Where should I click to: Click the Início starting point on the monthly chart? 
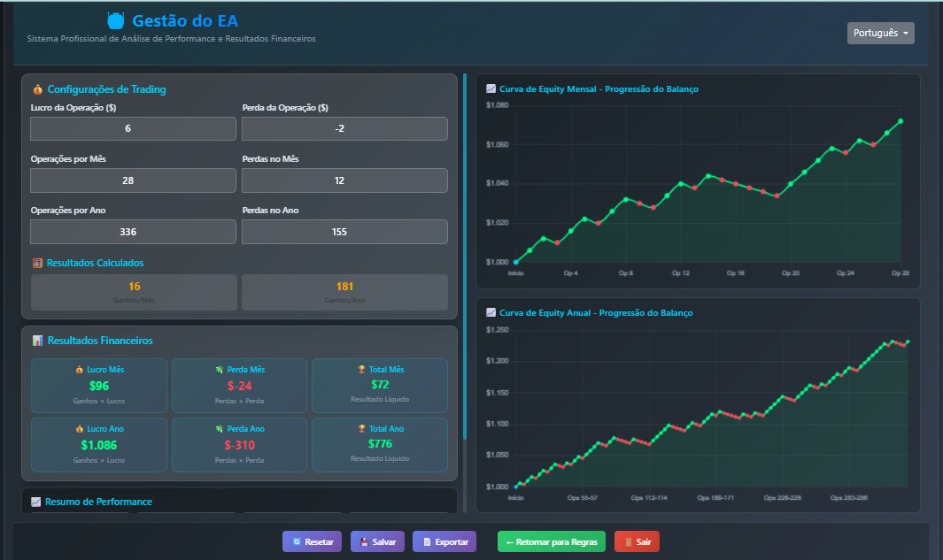pyautogui.click(x=516, y=262)
